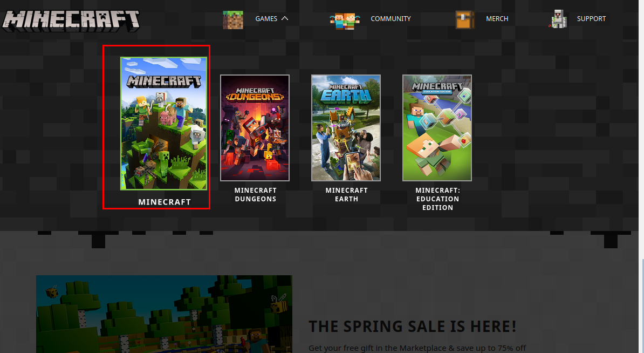Click the MINECRAFT EARTH text label

[x=346, y=195]
